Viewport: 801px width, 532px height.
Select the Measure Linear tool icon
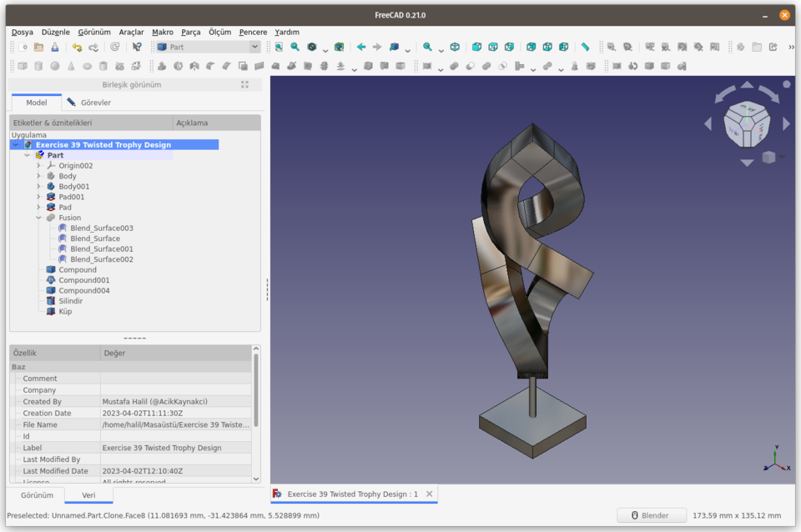(x=586, y=47)
